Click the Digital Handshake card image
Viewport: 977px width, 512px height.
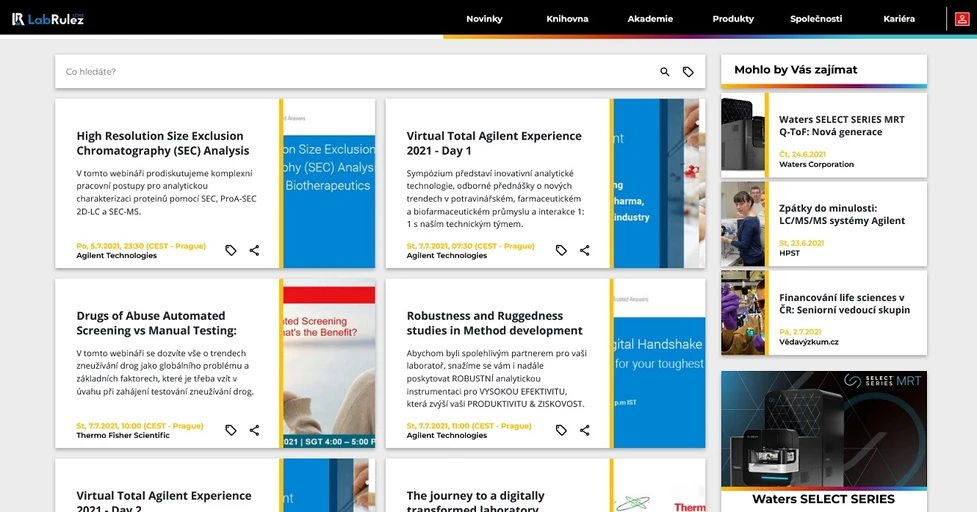(x=659, y=364)
